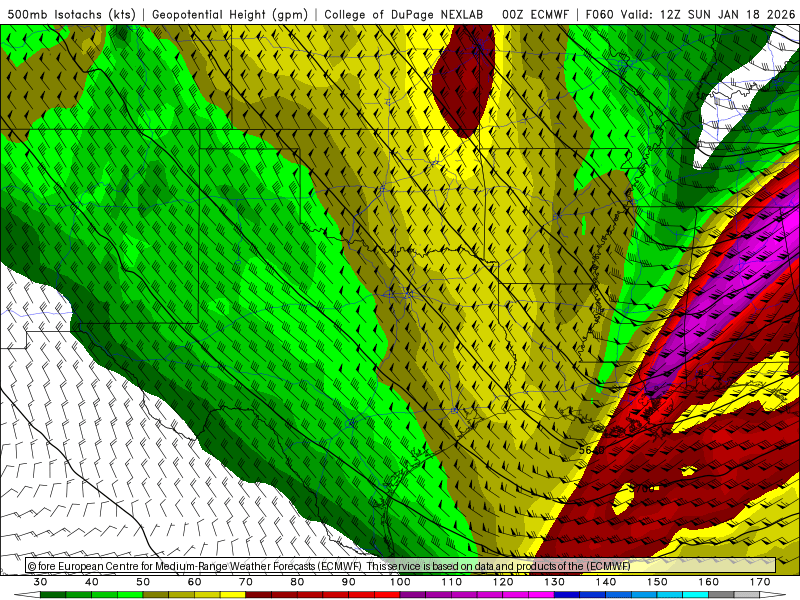Click the 5640 height contour label
Viewport: 800px width, 600px height.
tap(592, 450)
